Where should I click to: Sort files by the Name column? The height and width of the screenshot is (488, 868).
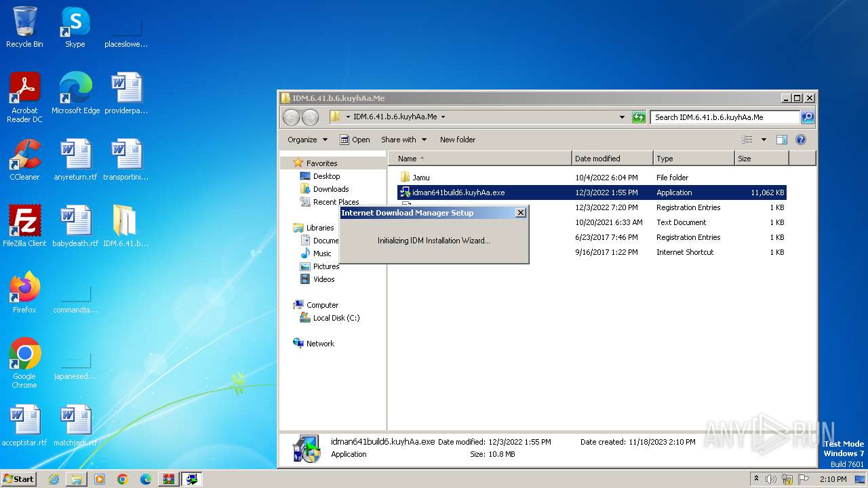coord(480,159)
